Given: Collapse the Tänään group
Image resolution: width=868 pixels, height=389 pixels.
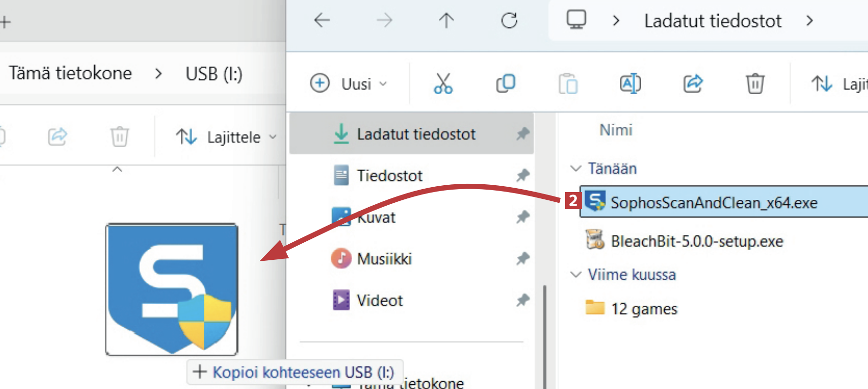Looking at the screenshot, I should click(576, 169).
